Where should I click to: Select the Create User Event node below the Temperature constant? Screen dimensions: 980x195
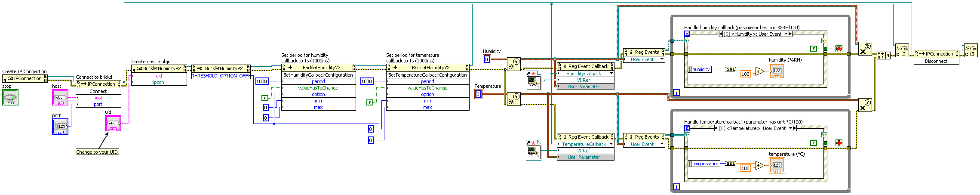pyautogui.click(x=513, y=99)
